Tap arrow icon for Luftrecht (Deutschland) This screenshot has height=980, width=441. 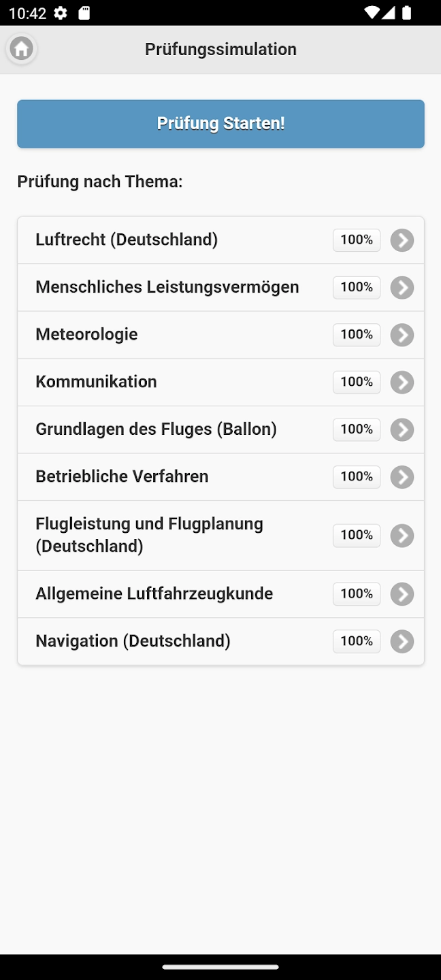coord(402,240)
